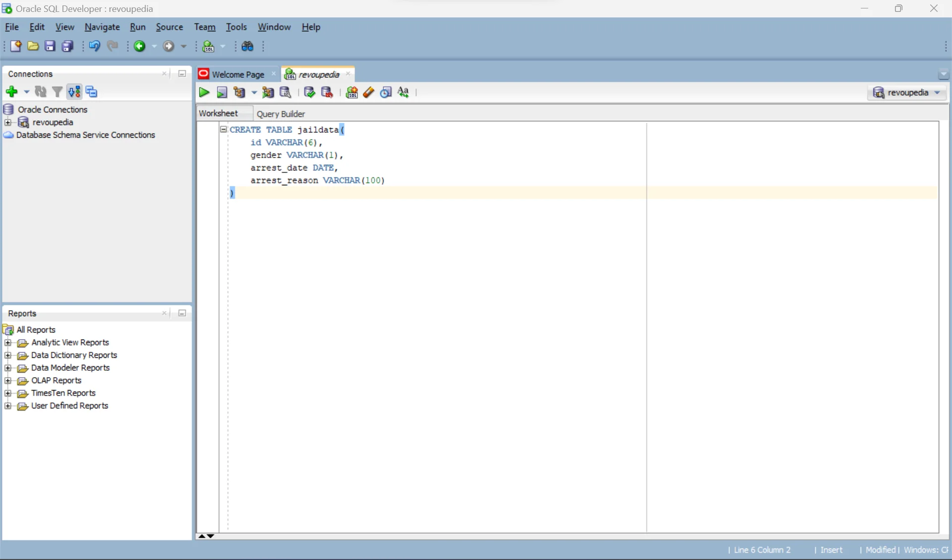The width and height of the screenshot is (952, 560).
Task: Minimize the Reports panel
Action: (x=182, y=313)
